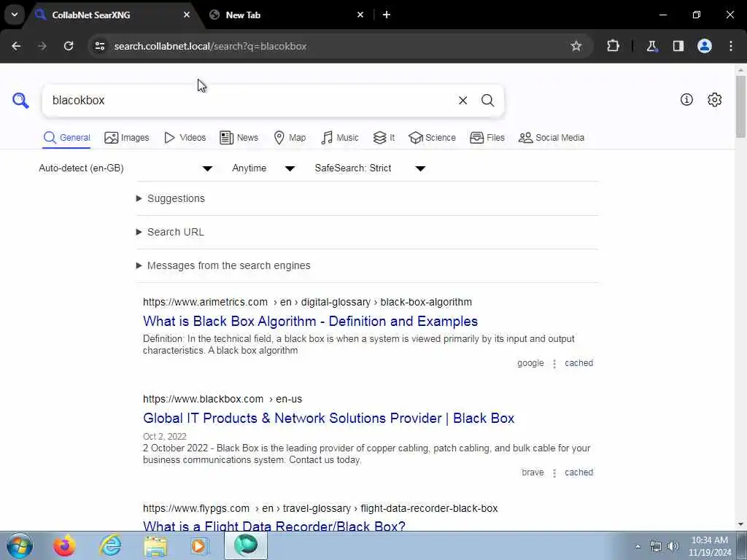Switch to Music search category

click(340, 138)
